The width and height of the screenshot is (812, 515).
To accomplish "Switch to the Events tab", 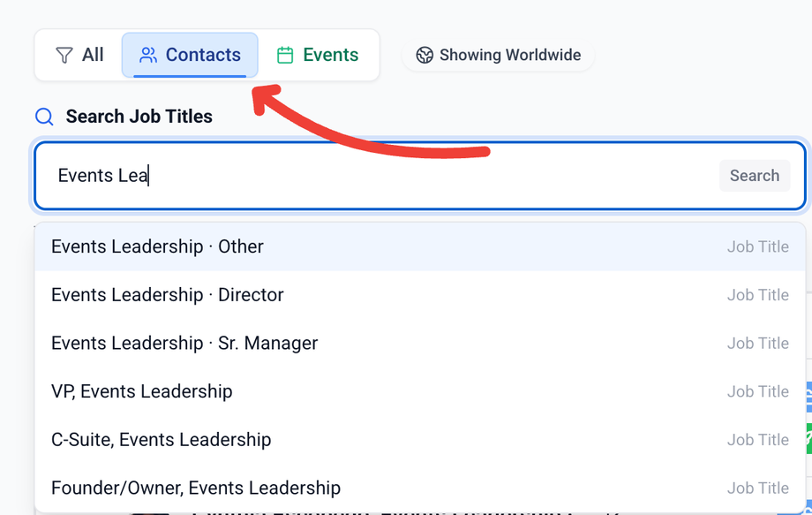I will point(318,56).
